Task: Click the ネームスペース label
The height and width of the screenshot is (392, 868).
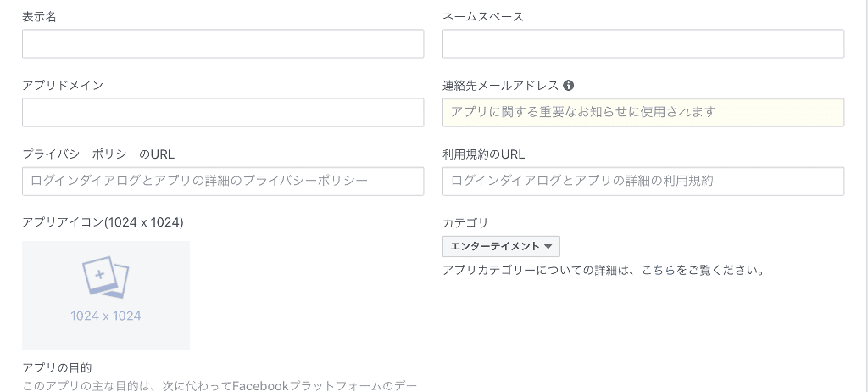Action: pyautogui.click(x=483, y=17)
